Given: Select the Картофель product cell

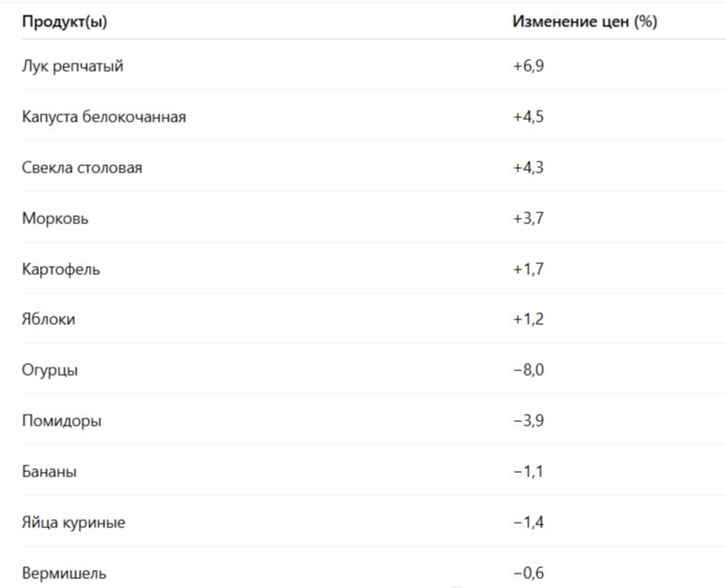Looking at the screenshot, I should pyautogui.click(x=61, y=269).
